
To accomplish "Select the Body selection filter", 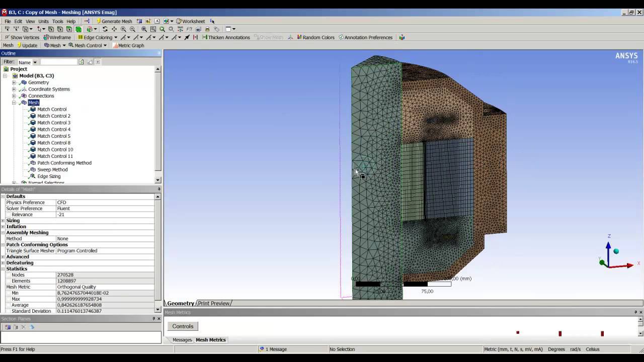I will (78, 29).
